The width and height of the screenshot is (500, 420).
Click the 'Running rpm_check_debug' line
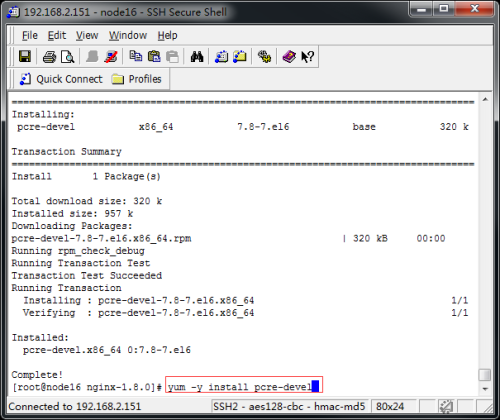(x=78, y=251)
